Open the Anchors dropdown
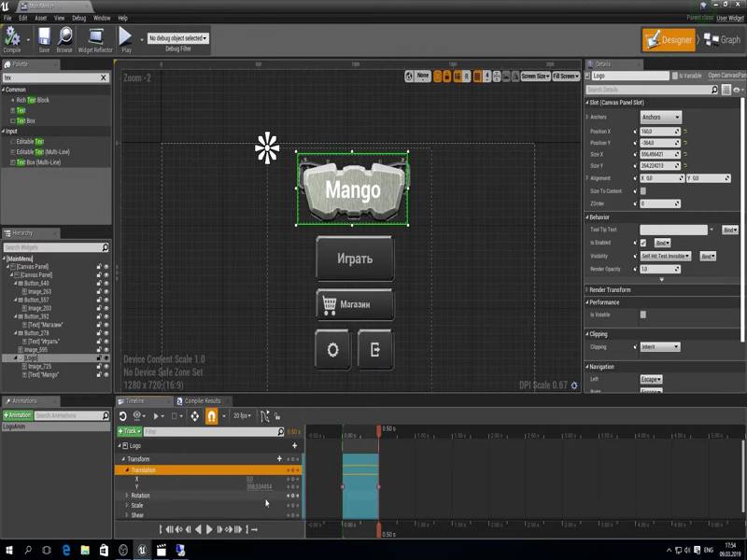The height and width of the screenshot is (560, 747). [x=660, y=118]
